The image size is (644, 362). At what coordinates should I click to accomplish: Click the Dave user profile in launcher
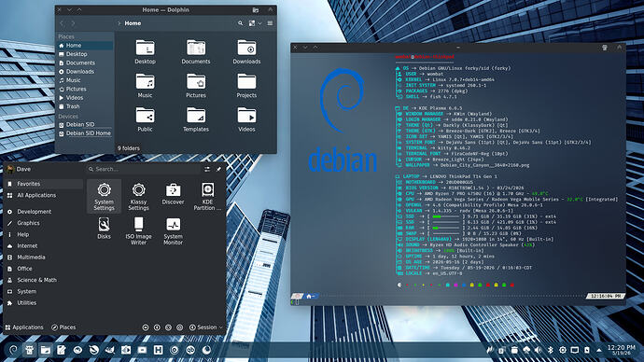(x=20, y=169)
